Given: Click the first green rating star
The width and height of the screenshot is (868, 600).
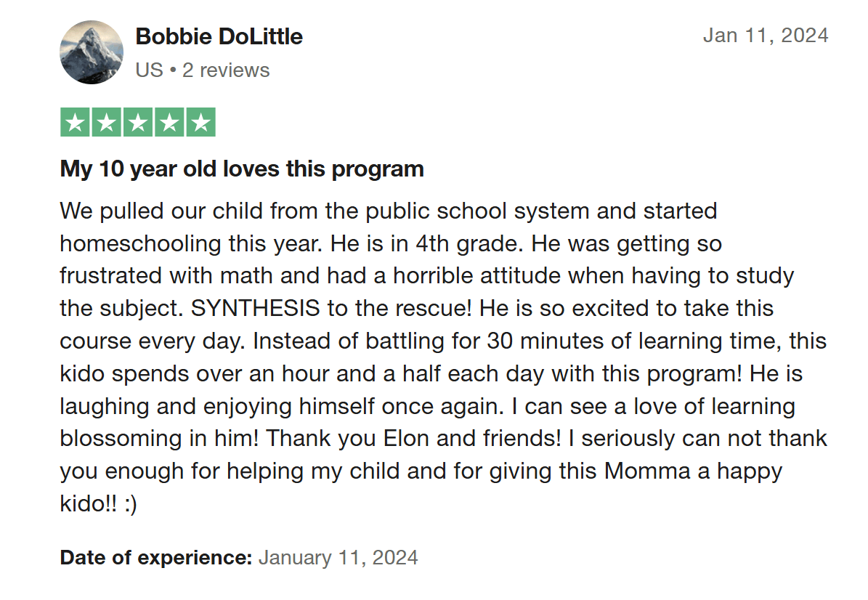Looking at the screenshot, I should (x=75, y=123).
